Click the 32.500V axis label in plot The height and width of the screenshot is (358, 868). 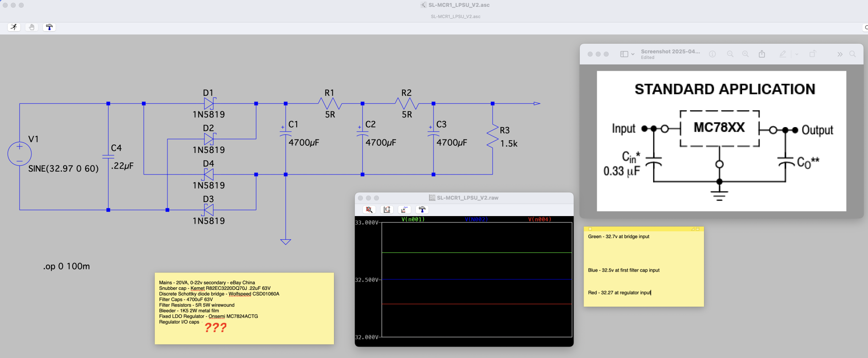coord(366,280)
